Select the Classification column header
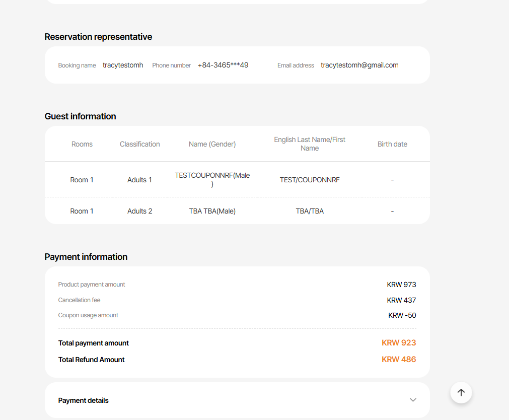509x420 pixels. point(140,144)
